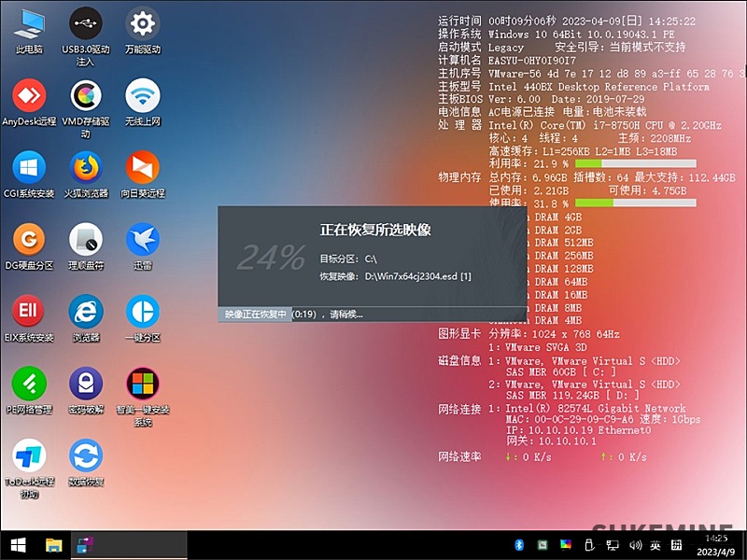Open 智美一键安装系统 installer icon
Screen dimensions: 747x560
143,383
